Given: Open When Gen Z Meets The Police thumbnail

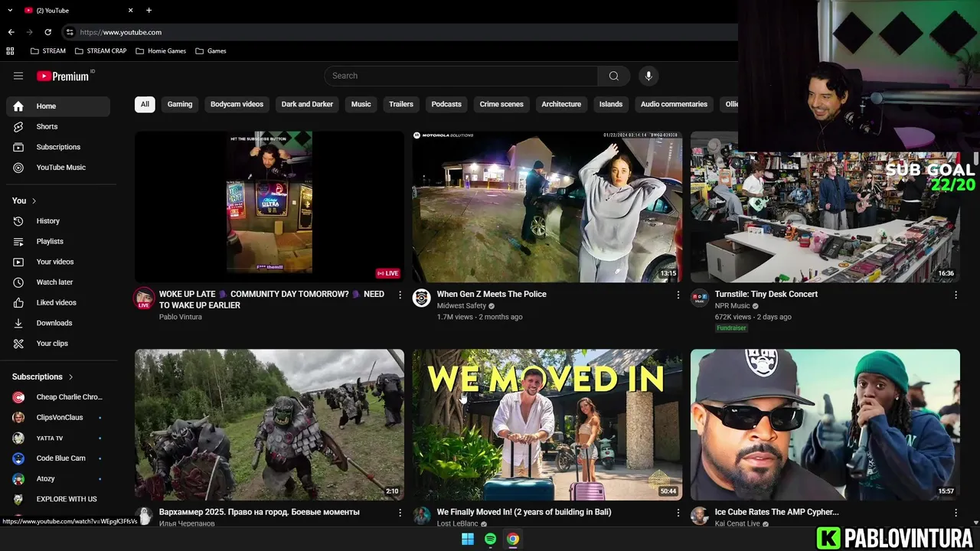Looking at the screenshot, I should tap(547, 207).
